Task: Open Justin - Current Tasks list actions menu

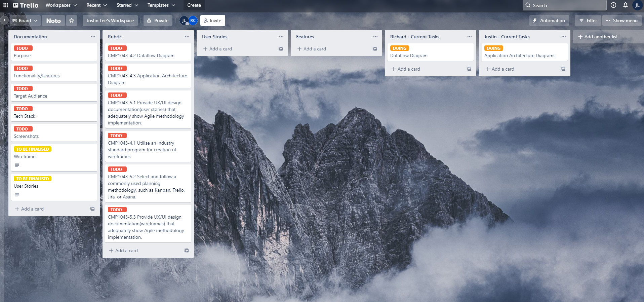Action: point(564,37)
